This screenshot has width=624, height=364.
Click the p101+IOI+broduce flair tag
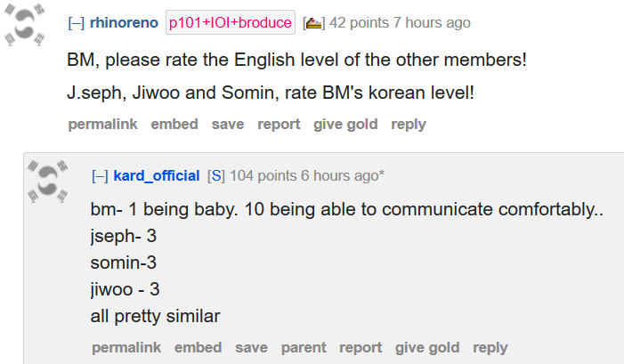coord(231,23)
